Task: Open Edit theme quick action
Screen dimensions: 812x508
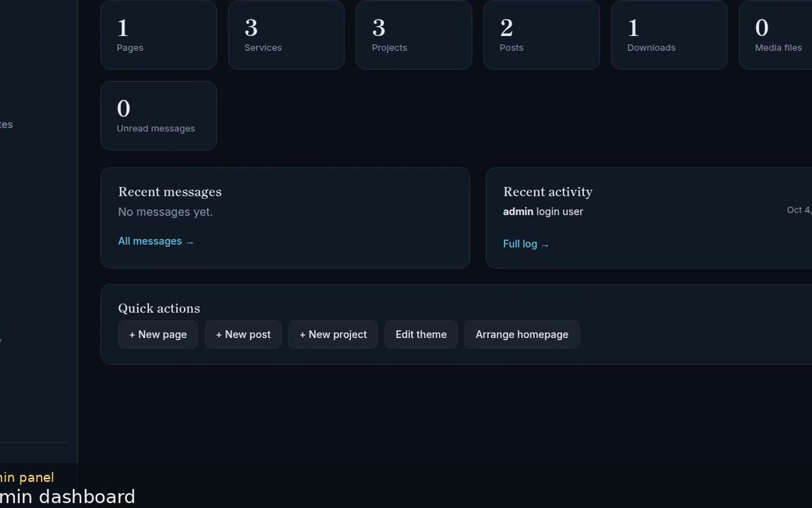Action: coord(421,334)
